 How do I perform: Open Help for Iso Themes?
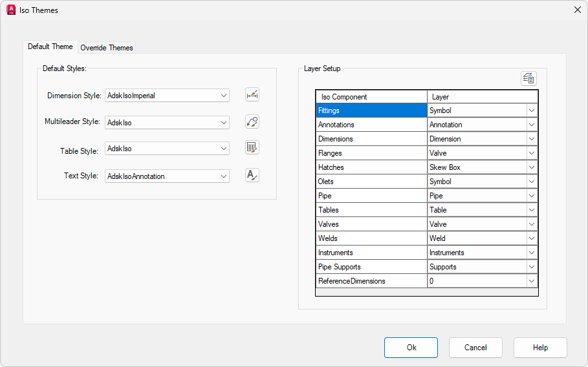pyautogui.click(x=540, y=348)
